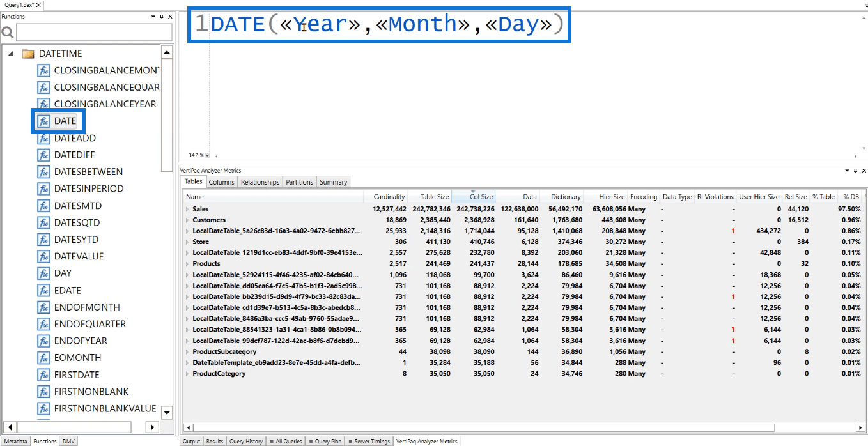Image resolution: width=868 pixels, height=446 pixels.
Task: Switch to the Metadata tab
Action: [15, 441]
